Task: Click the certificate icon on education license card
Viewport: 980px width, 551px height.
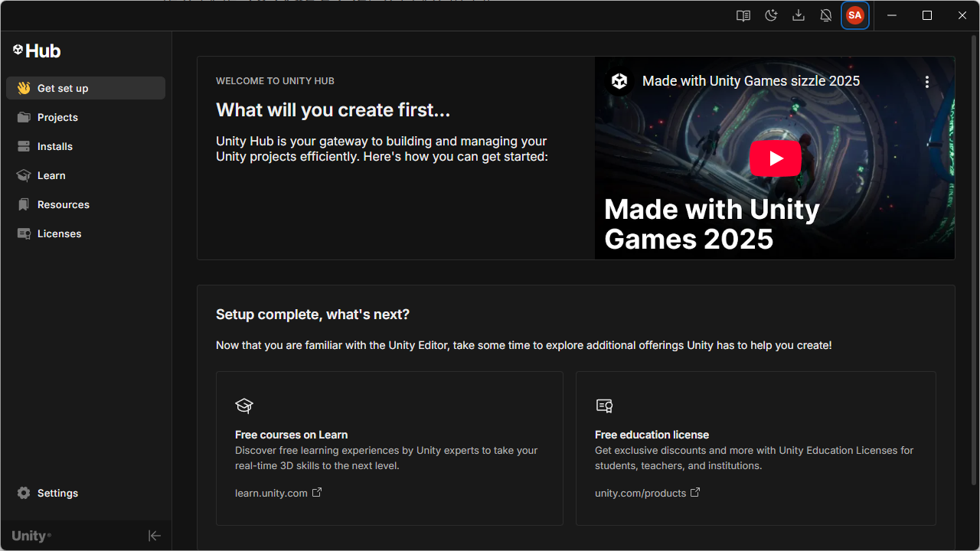Action: [x=604, y=406]
